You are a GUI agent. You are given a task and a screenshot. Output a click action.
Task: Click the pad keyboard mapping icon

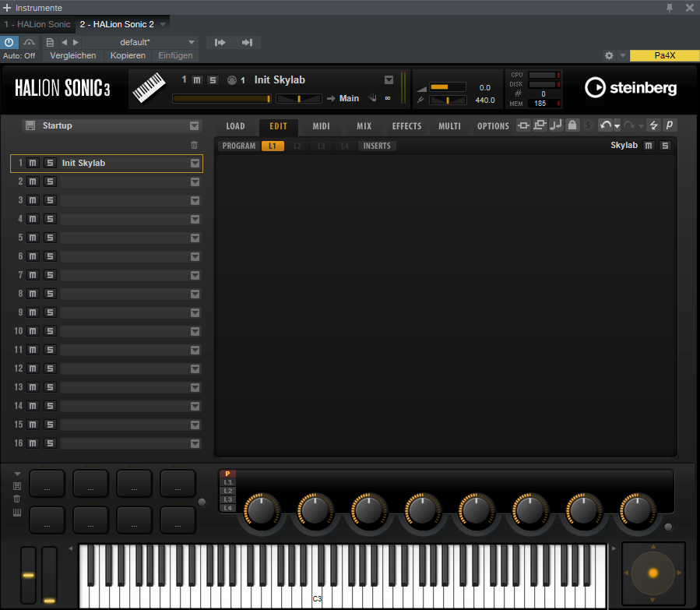coord(17,512)
